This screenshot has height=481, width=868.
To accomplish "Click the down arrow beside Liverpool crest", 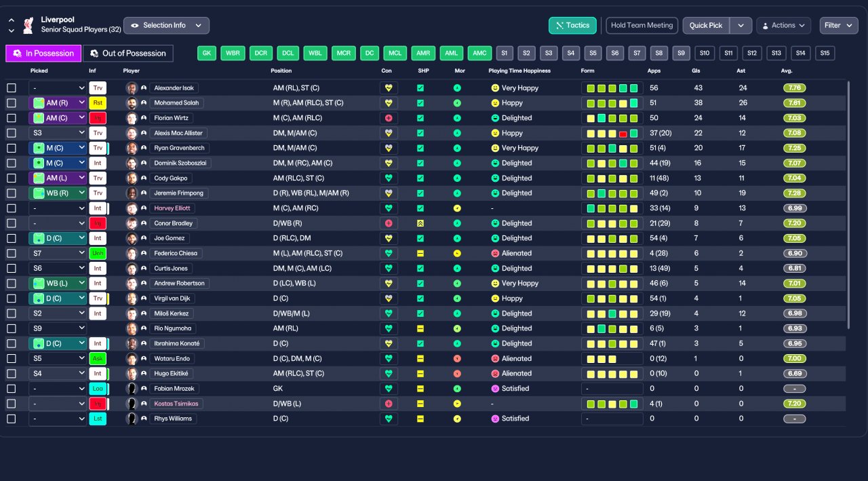I will (12, 31).
